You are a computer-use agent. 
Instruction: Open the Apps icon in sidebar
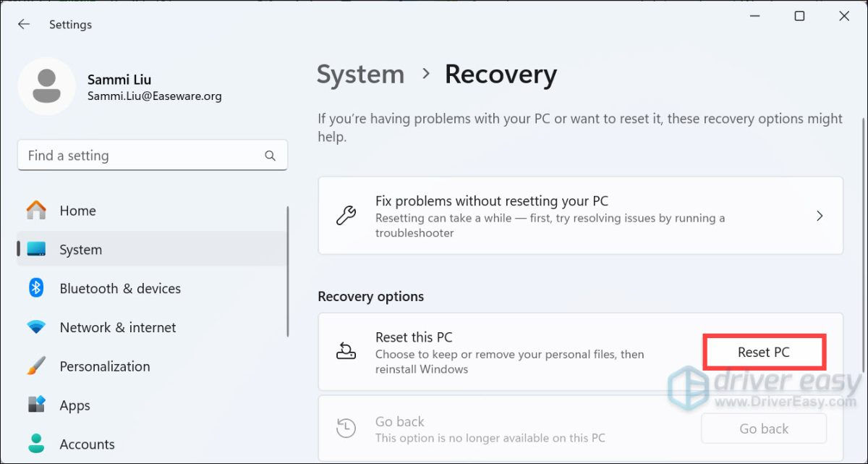pos(36,405)
